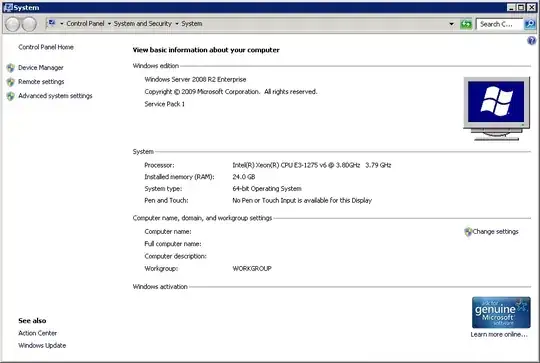Expand the dropdown arrow before Control Panel
Screen dimensions: 540x363
[62, 24]
